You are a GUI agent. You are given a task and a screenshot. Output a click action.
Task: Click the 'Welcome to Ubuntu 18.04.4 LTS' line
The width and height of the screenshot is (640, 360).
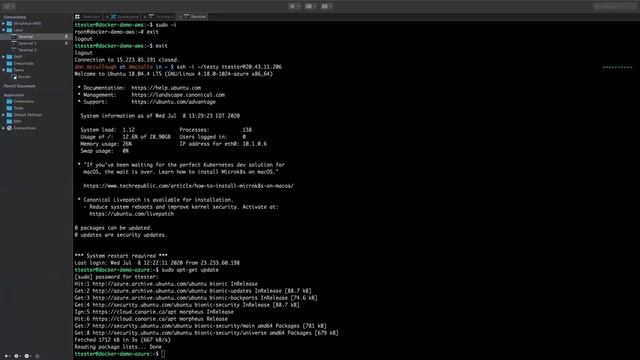(x=173, y=74)
